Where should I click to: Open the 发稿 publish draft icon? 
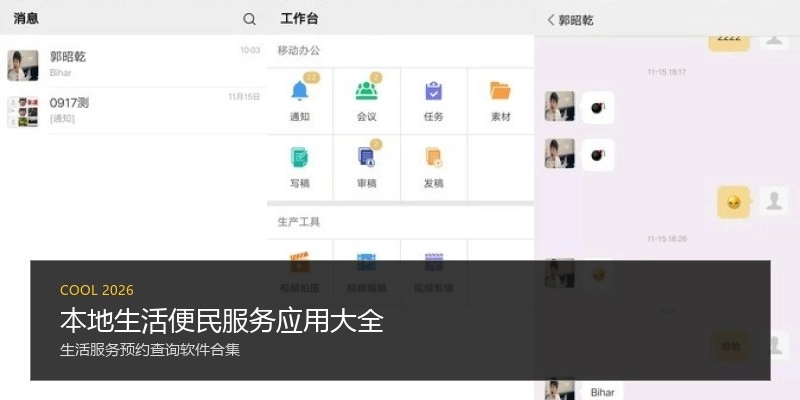click(434, 157)
